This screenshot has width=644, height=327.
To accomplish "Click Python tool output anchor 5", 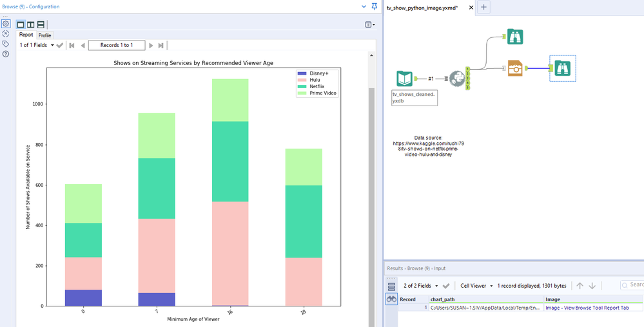I will (467, 88).
